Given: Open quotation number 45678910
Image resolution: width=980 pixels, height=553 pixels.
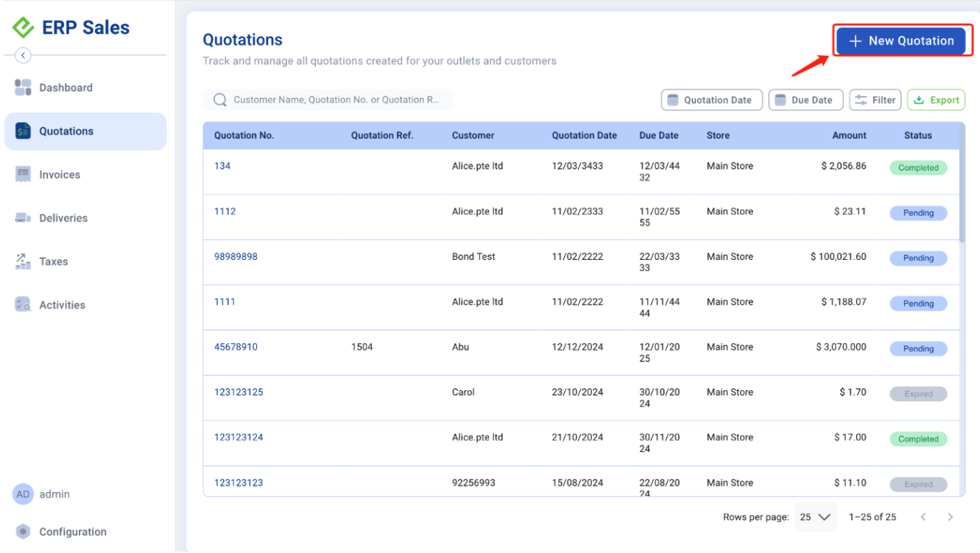Looking at the screenshot, I should coord(236,347).
